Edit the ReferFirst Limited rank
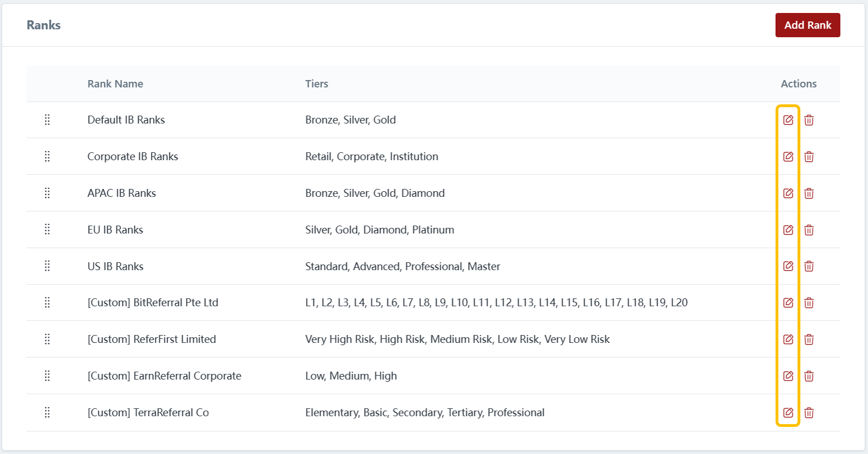The height and width of the screenshot is (454, 868). (x=789, y=340)
